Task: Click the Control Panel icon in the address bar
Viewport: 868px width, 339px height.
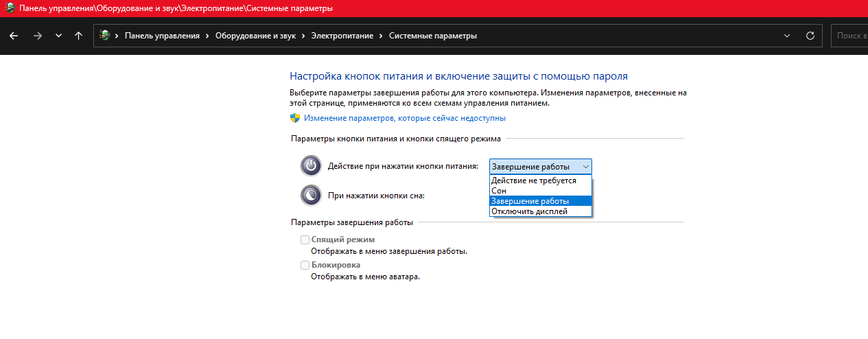Action: point(105,36)
